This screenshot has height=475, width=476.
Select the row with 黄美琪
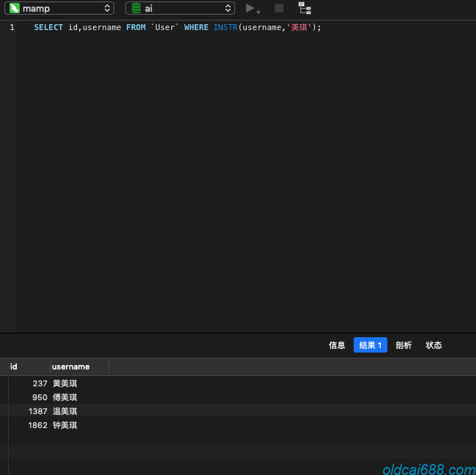pyautogui.click(x=65, y=383)
